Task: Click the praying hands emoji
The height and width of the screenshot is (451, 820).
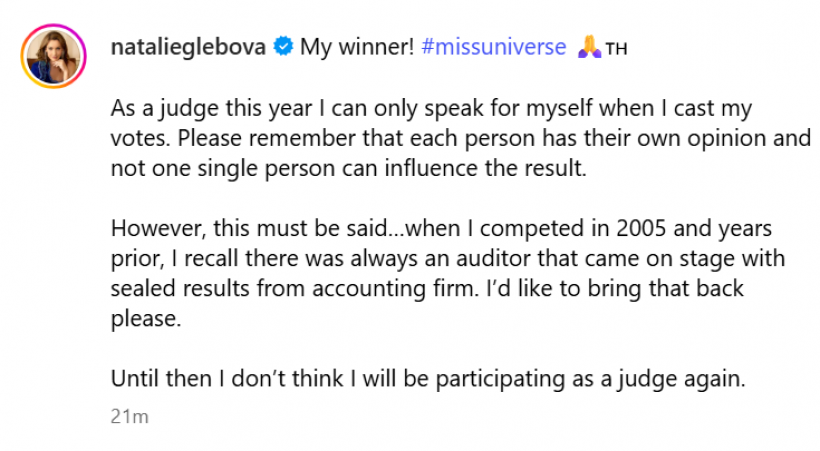Action: click(x=589, y=46)
